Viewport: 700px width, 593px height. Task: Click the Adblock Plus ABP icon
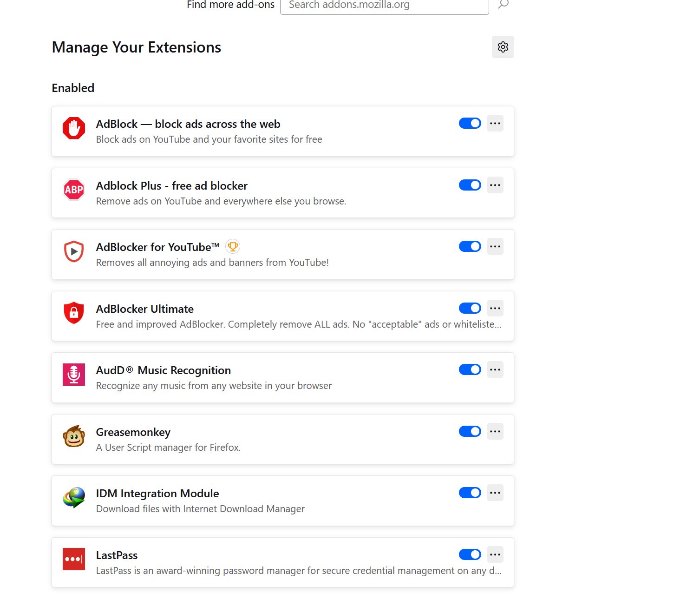[x=74, y=190]
